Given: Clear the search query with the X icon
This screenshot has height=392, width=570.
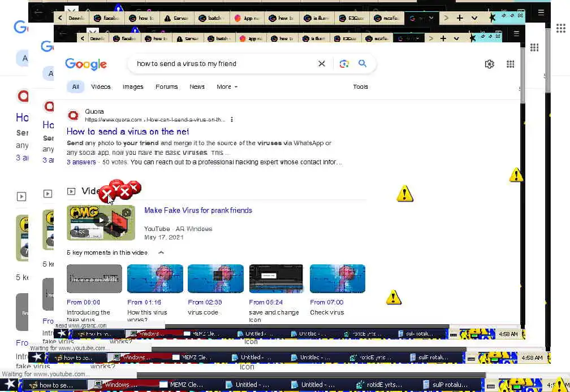Looking at the screenshot, I should tap(321, 64).
